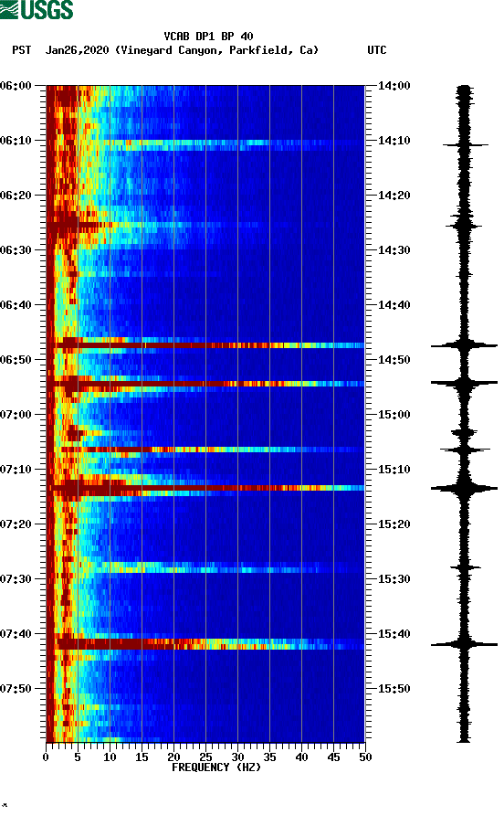Select the title text VCAB DP1 BP 40

coord(208,37)
